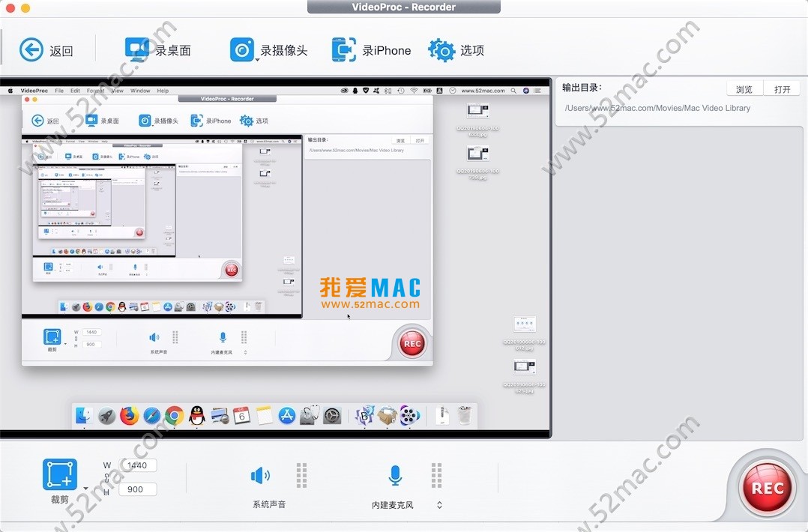Click the 裁剪 crop region icon
Screen dimensions: 808x532
[60, 474]
